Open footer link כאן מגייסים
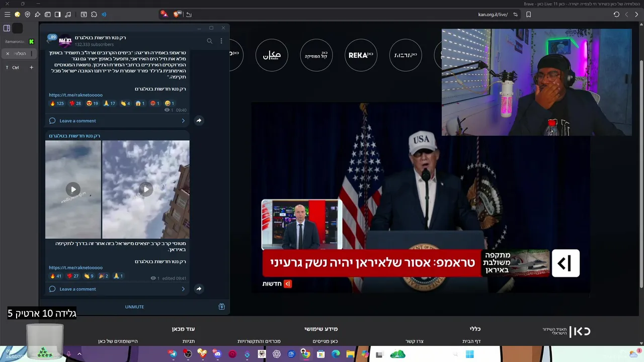The image size is (644, 362). click(325, 341)
